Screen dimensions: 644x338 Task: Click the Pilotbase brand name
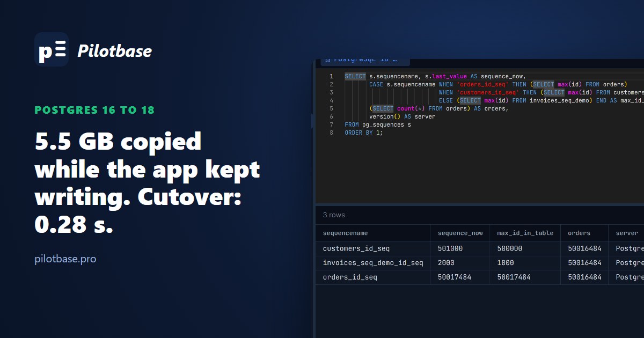coord(115,51)
